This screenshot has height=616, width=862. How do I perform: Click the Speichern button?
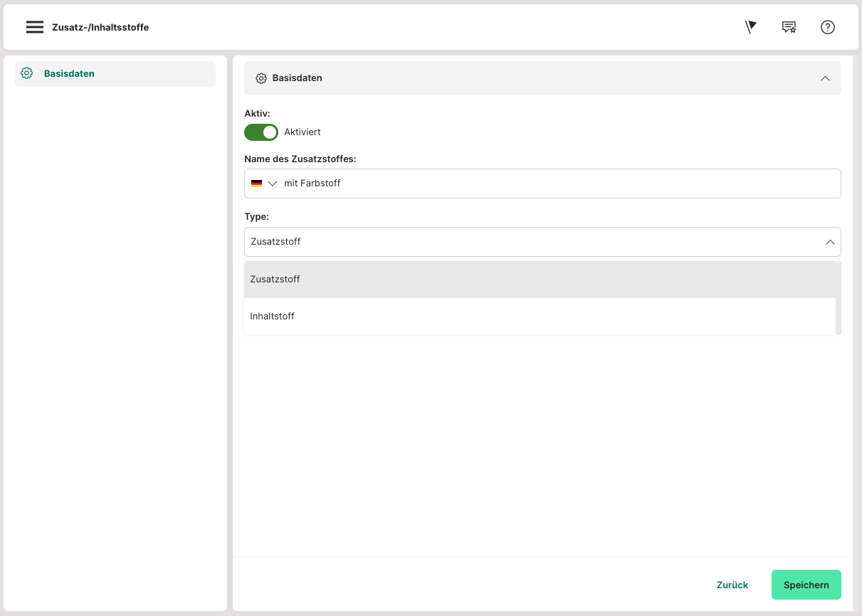(x=806, y=585)
